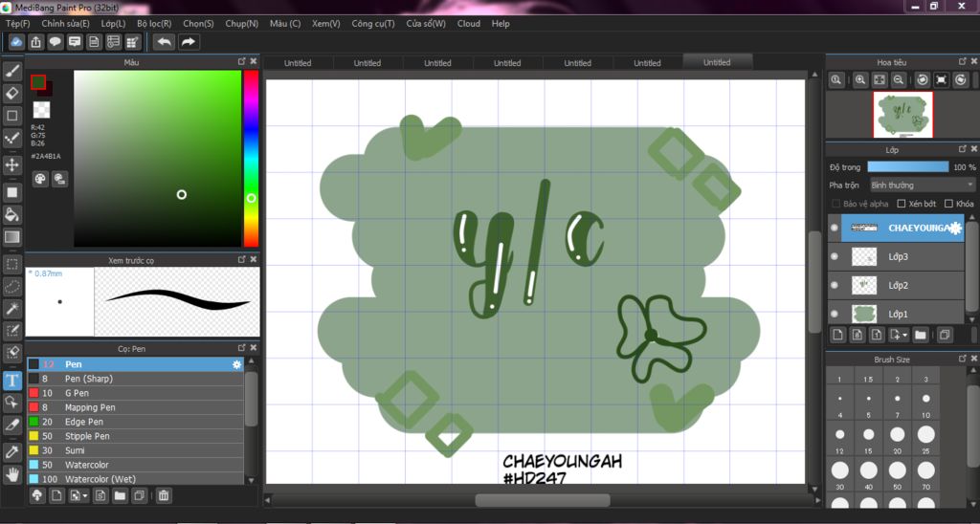Image resolution: width=980 pixels, height=524 pixels.
Task: Open the Tệp(F) menu
Action: tap(17, 24)
